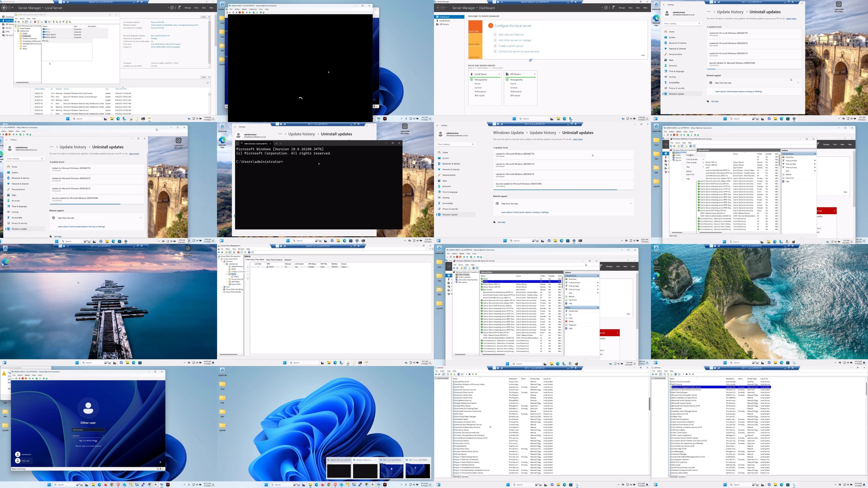Open the Delegation tab in Group Policy Management
This screenshot has height=488, width=868.
pos(288,260)
